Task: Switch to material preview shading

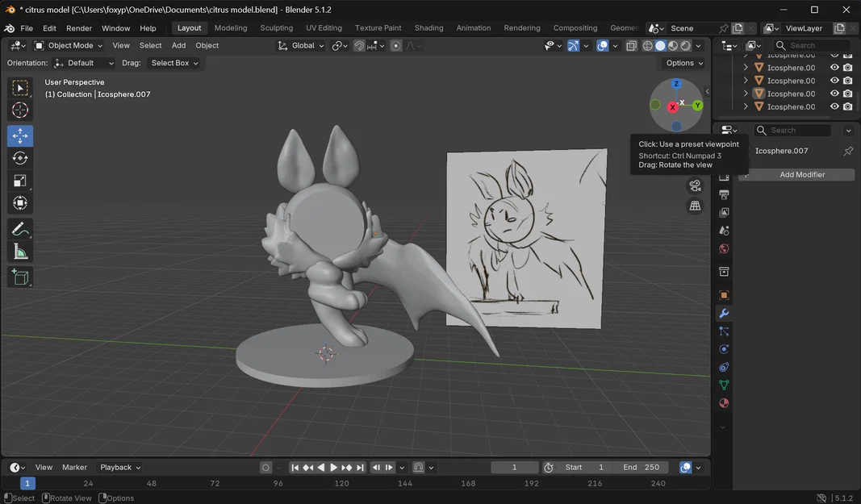Action: click(x=673, y=46)
